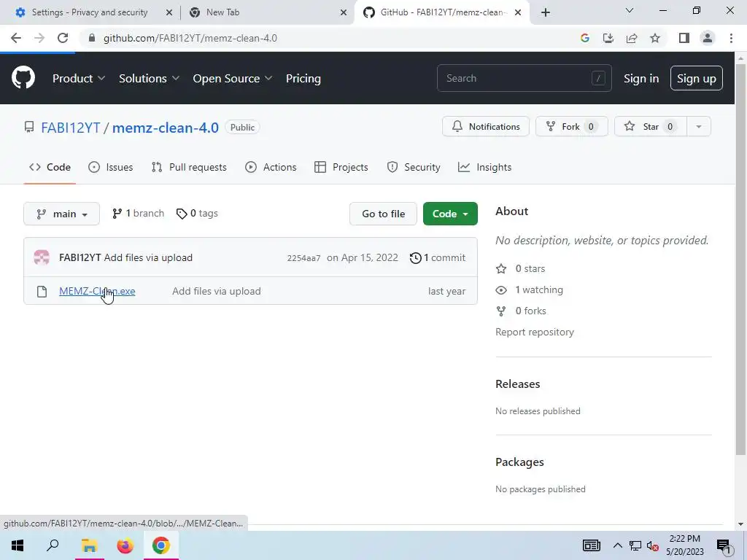Viewport: 747px width, 560px height.
Task: Switch to Settings - Privacy and security tab
Action: [90, 12]
